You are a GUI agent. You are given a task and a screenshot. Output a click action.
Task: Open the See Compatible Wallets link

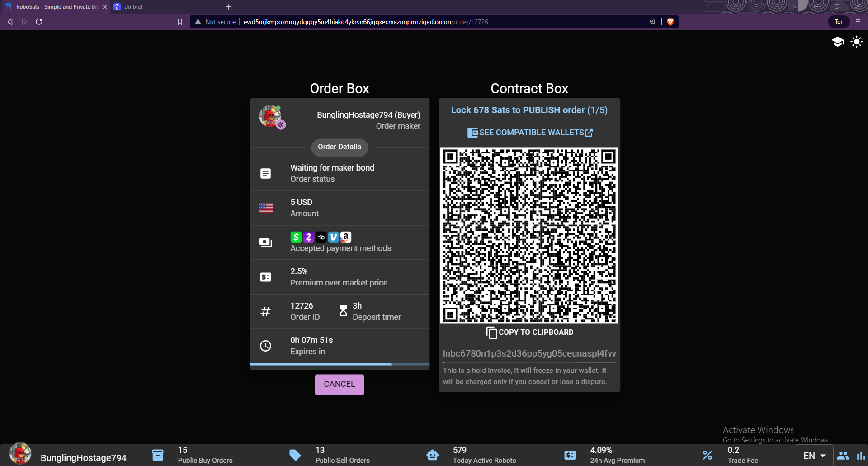click(530, 133)
